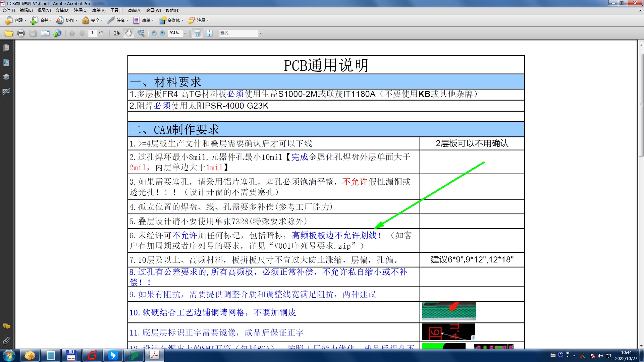Open the 注释(C) menu
Viewport: 644px width, 362px height.
click(80, 10)
